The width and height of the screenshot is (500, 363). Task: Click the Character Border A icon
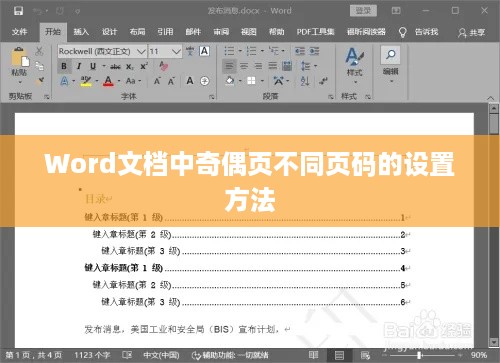coord(204,51)
